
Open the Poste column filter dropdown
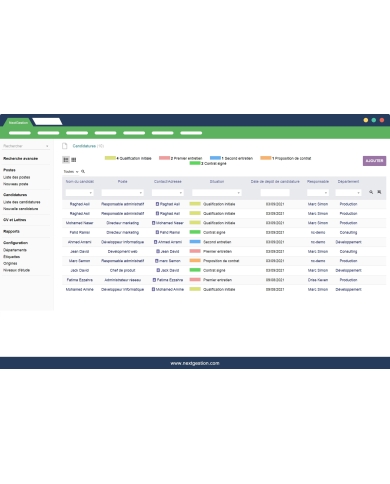[123, 193]
